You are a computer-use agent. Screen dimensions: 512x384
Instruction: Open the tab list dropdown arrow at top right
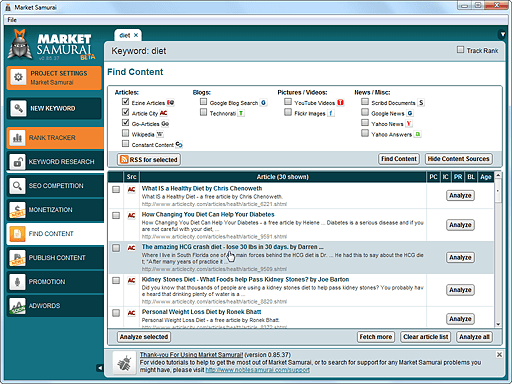coord(502,34)
